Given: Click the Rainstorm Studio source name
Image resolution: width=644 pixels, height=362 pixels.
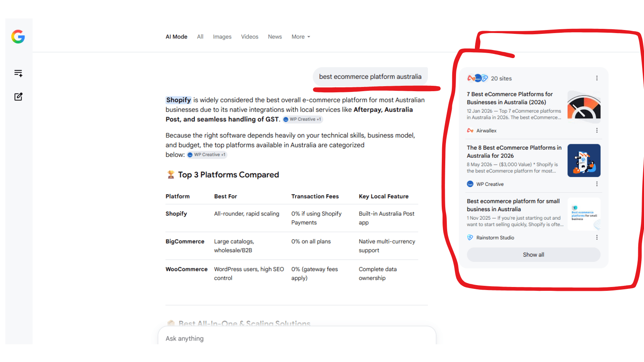Looking at the screenshot, I should tap(495, 237).
